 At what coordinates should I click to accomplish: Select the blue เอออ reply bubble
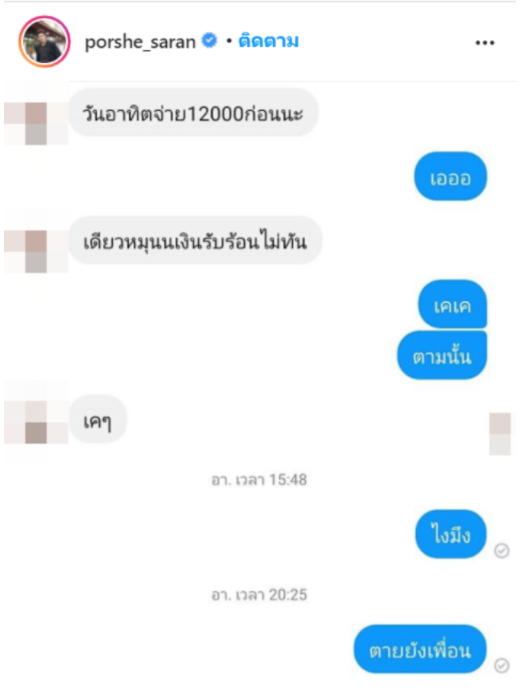(x=450, y=176)
